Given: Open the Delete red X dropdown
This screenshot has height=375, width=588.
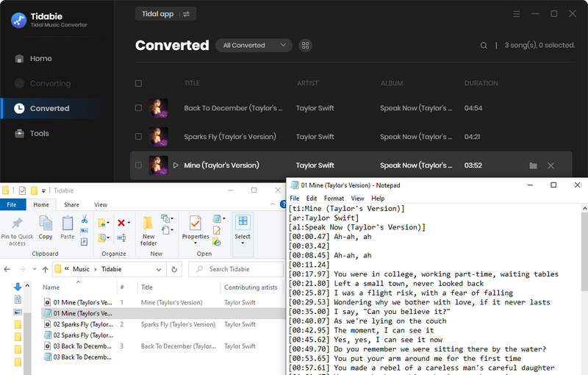Looking at the screenshot, I should click(123, 223).
